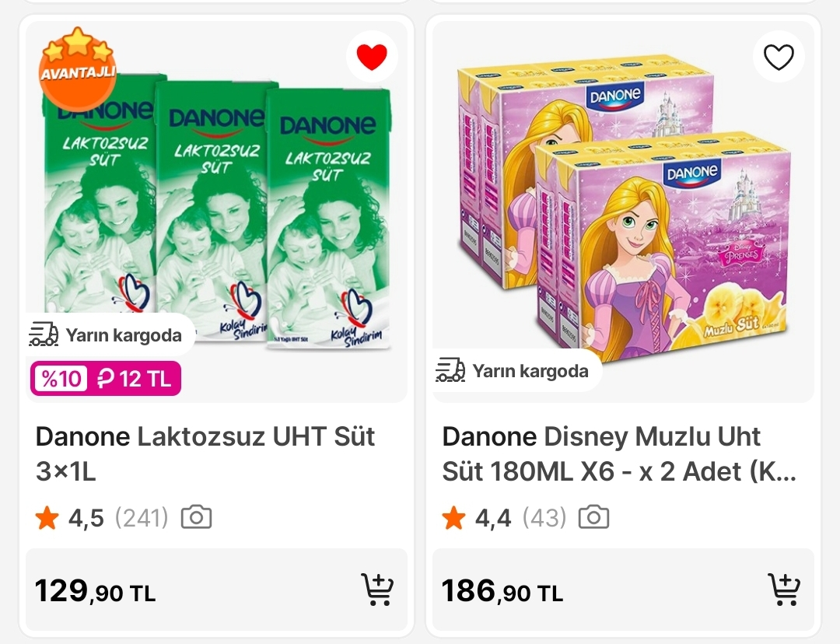
Task: Tap the truck icon on Disney Süt
Action: [x=450, y=370]
